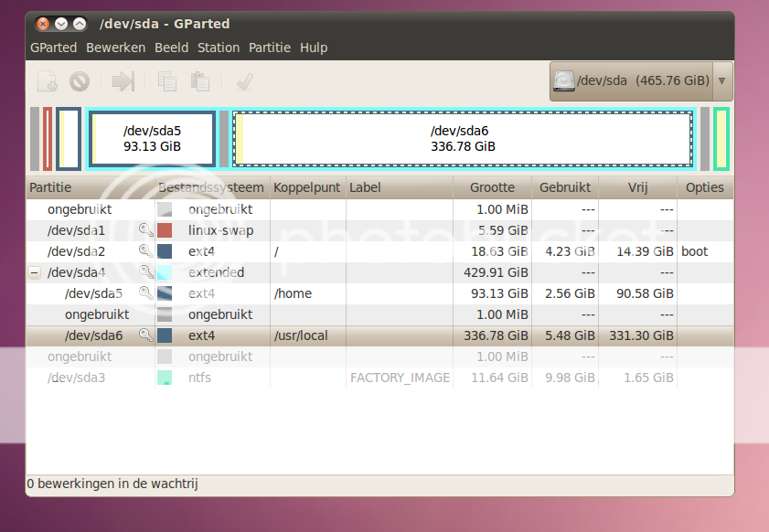Click the Apply operations checkmark icon

[244, 82]
